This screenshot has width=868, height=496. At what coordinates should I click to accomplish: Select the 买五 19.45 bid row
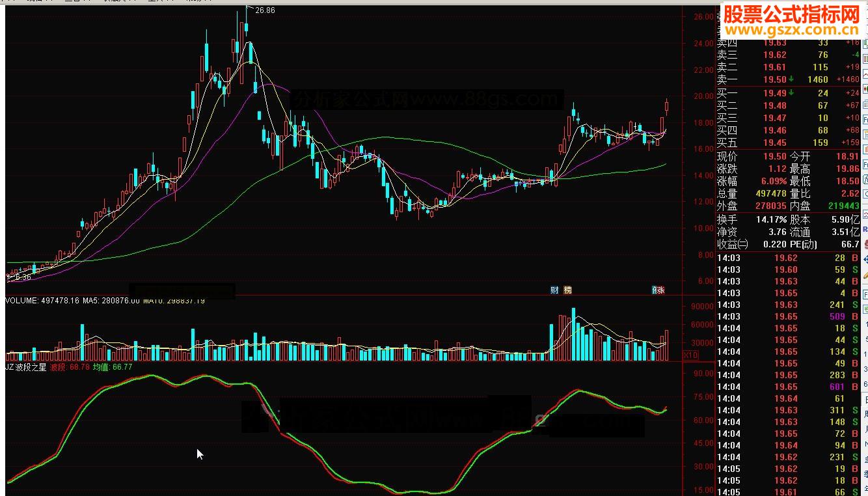[x=787, y=143]
